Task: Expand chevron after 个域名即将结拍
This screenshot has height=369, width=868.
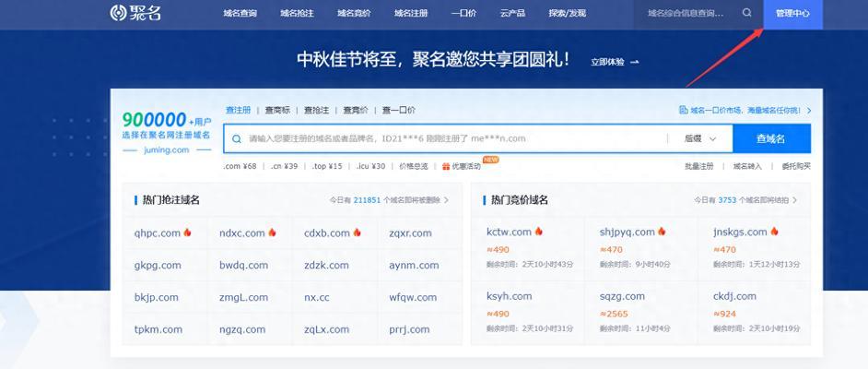Action: pyautogui.click(x=795, y=200)
